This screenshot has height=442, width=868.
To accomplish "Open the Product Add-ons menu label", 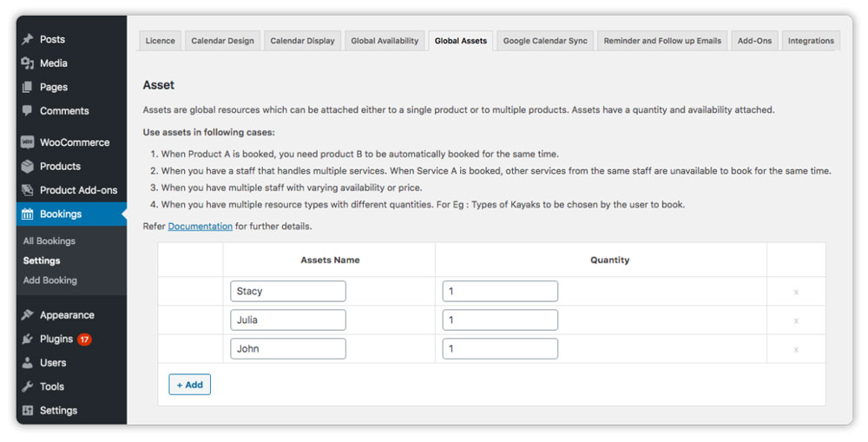I will pyautogui.click(x=79, y=190).
